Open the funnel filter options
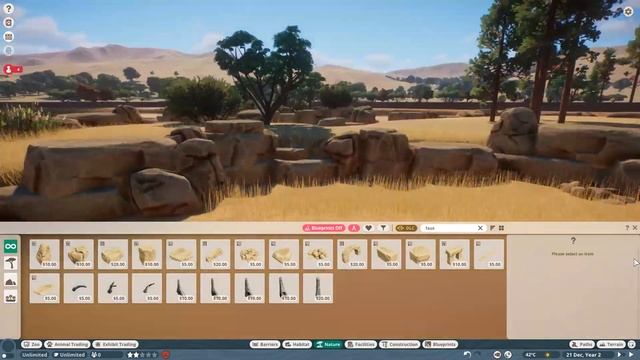This screenshot has height=360, width=640. [383, 228]
